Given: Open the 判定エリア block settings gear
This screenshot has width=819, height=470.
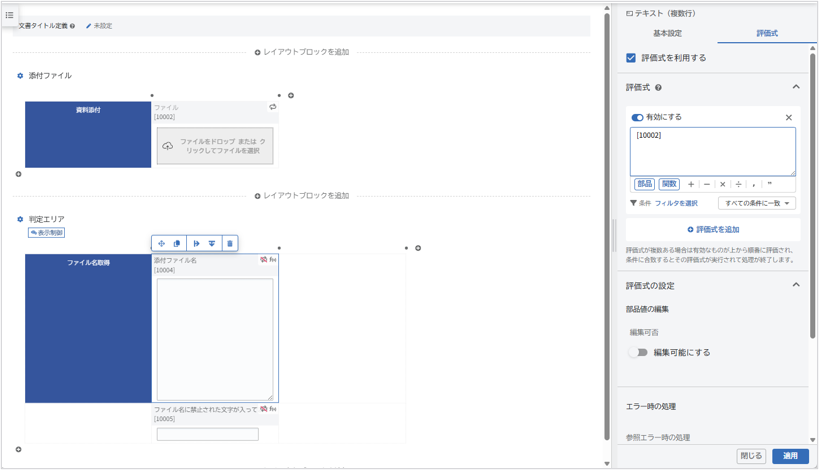Looking at the screenshot, I should click(20, 219).
